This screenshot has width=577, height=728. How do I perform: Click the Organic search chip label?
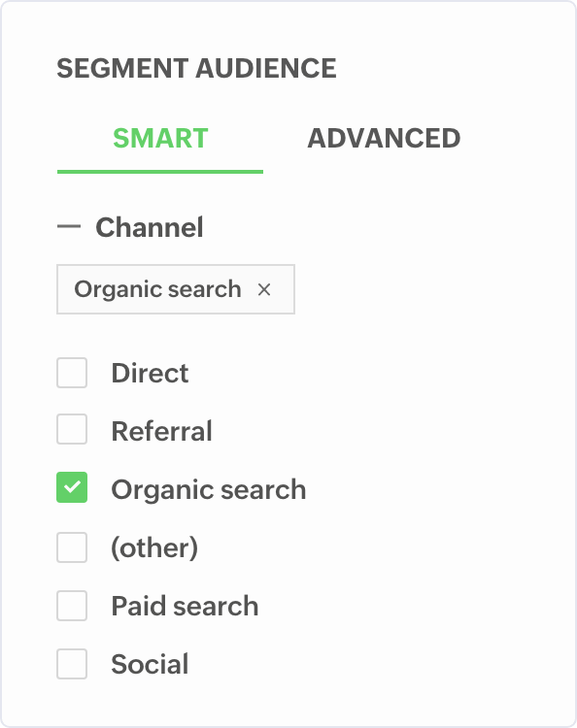tap(157, 289)
